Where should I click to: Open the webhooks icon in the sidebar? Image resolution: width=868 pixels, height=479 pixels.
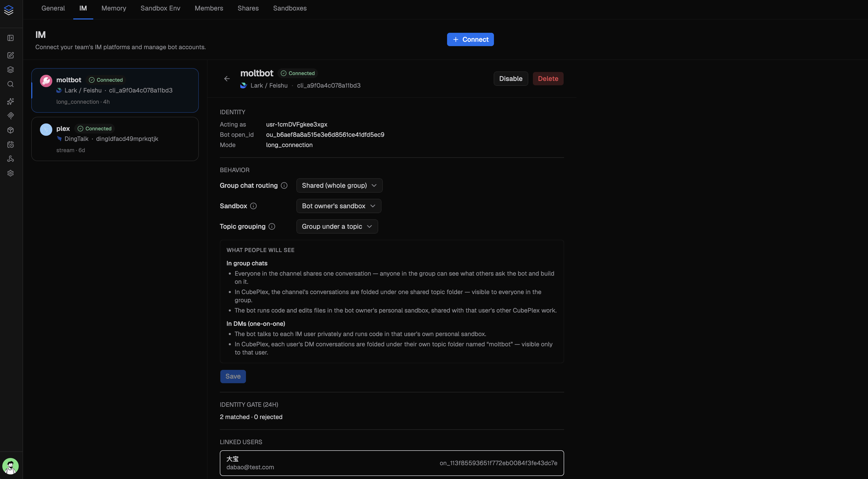tap(11, 159)
